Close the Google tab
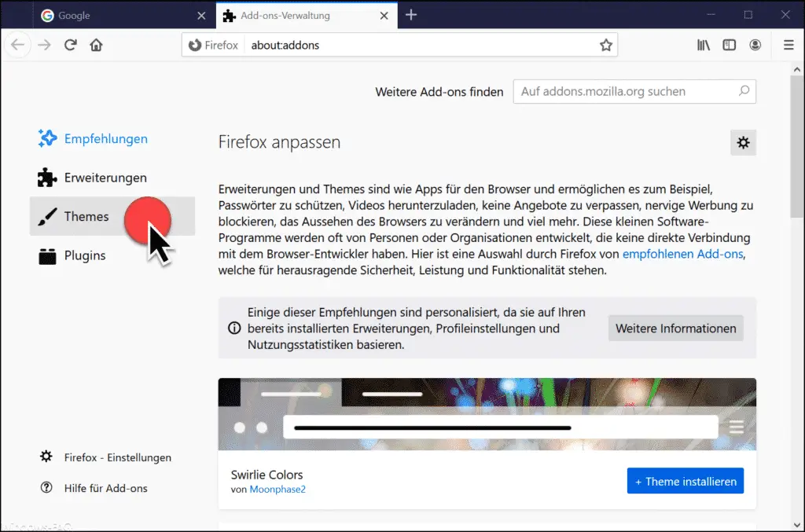805x532 pixels. [x=201, y=16]
